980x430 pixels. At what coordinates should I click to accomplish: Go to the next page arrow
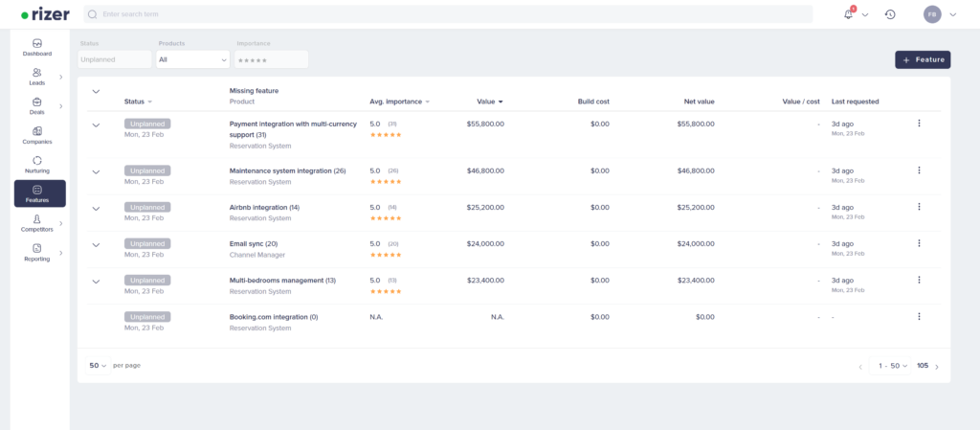tap(937, 366)
